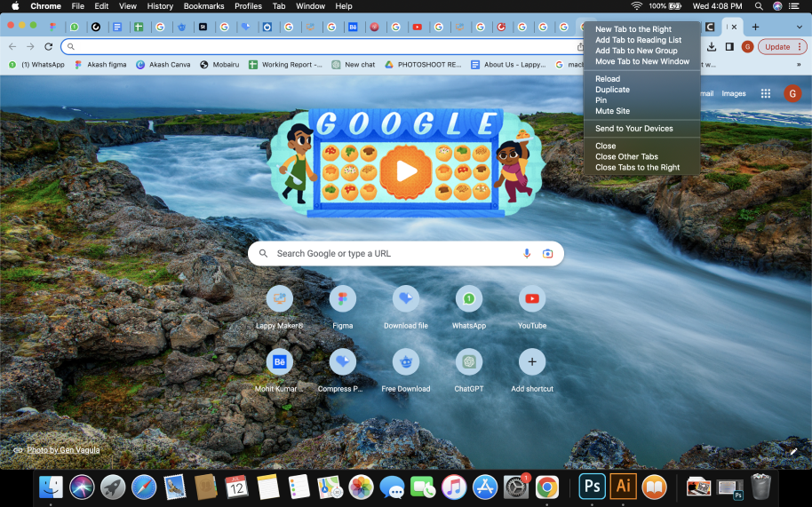Go back with the back arrow

pos(12,46)
